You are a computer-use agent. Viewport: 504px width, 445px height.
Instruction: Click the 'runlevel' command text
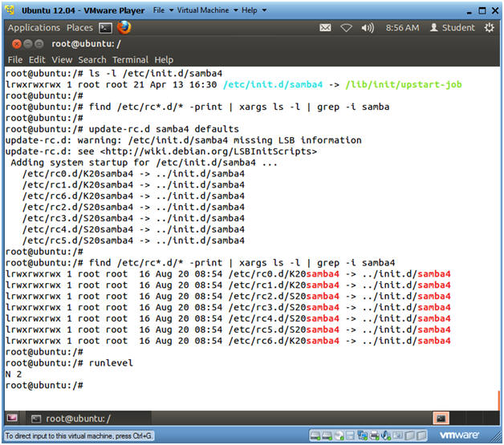click(x=111, y=363)
